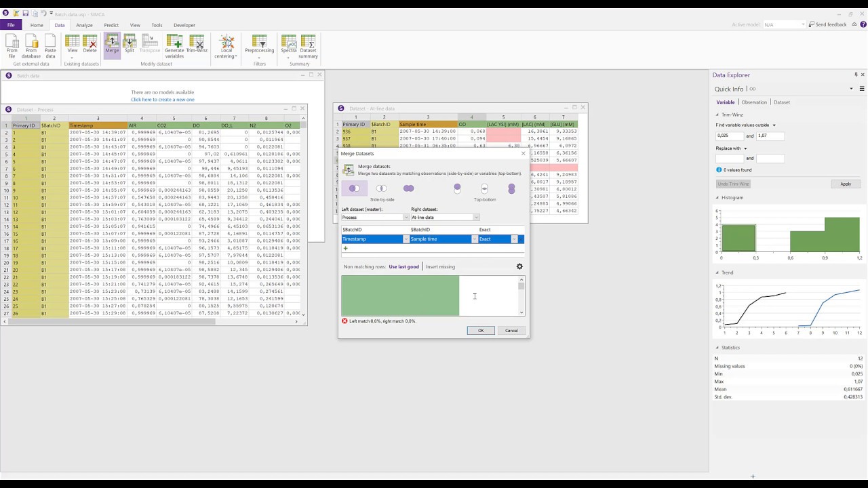Switch to the Home ribbon tab
The width and height of the screenshot is (868, 488).
point(37,25)
